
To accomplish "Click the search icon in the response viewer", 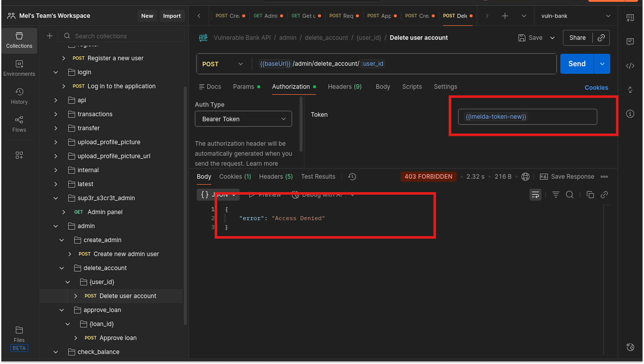I will click(570, 195).
